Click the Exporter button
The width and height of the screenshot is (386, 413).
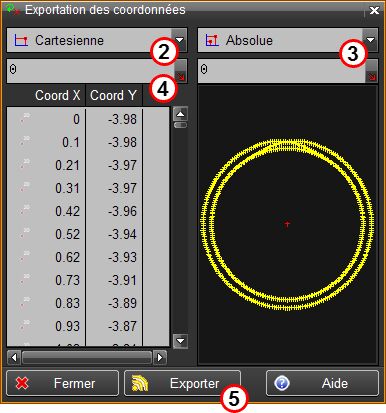(182, 383)
